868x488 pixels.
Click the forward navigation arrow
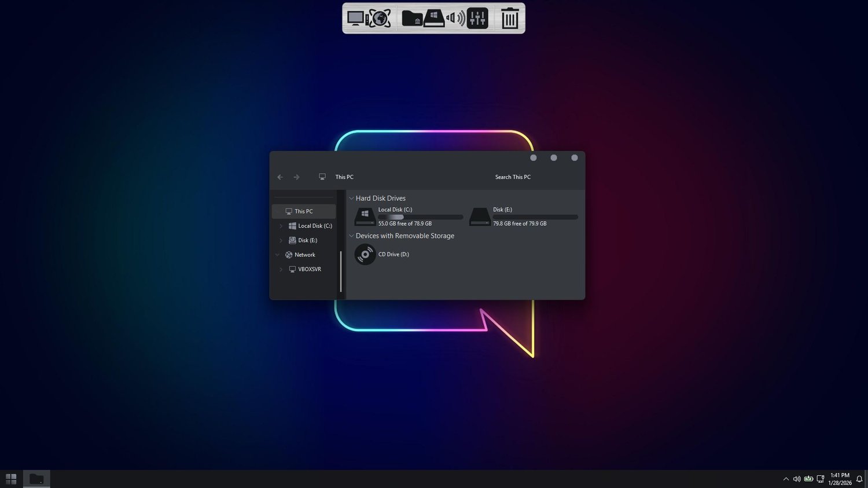click(296, 177)
